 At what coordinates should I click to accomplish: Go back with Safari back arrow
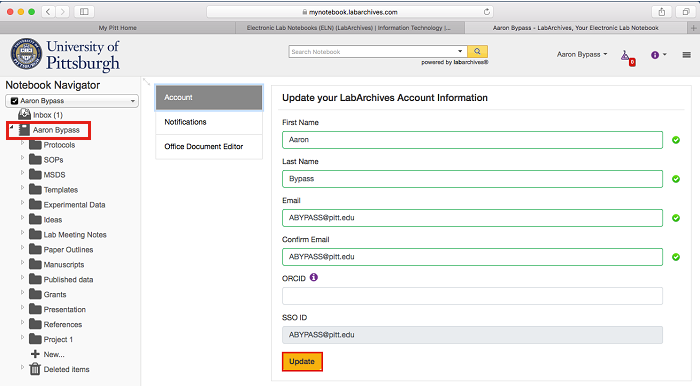48,12
